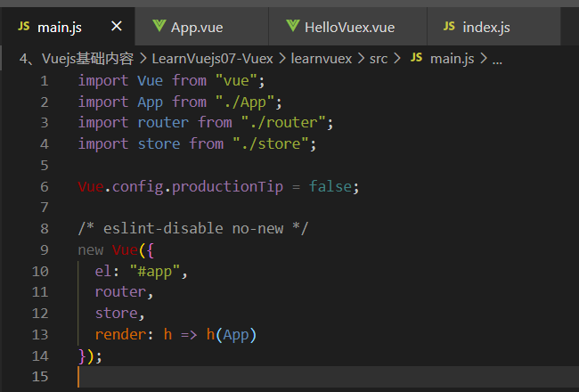Expand chevron after 'main.js' breadcrumb

coord(484,59)
